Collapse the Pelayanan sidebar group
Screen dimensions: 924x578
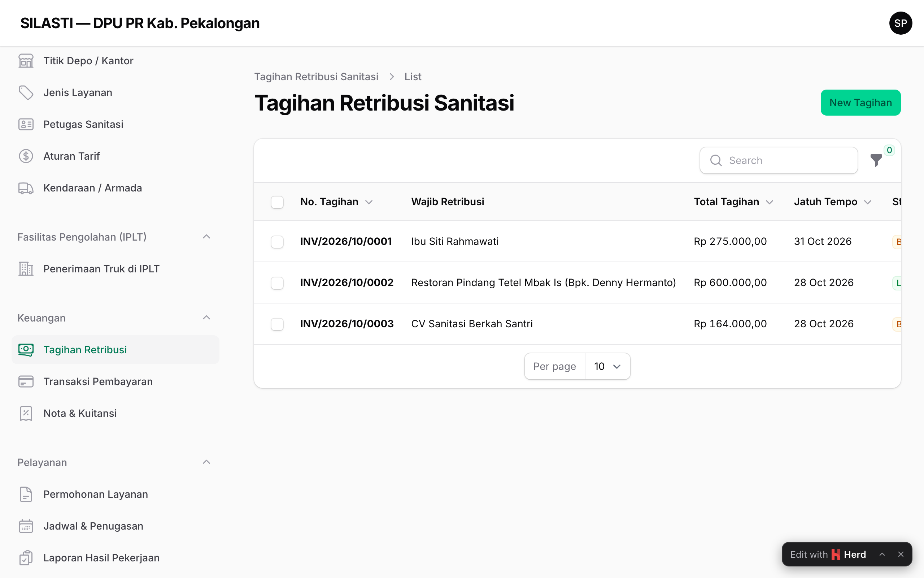(x=206, y=462)
